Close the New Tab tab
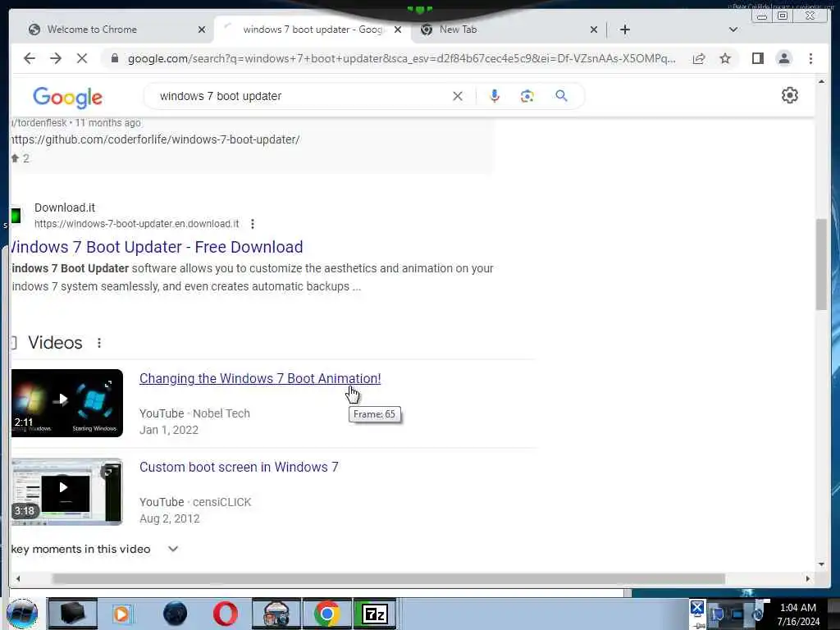Viewport: 840px width, 630px height. 594,30
